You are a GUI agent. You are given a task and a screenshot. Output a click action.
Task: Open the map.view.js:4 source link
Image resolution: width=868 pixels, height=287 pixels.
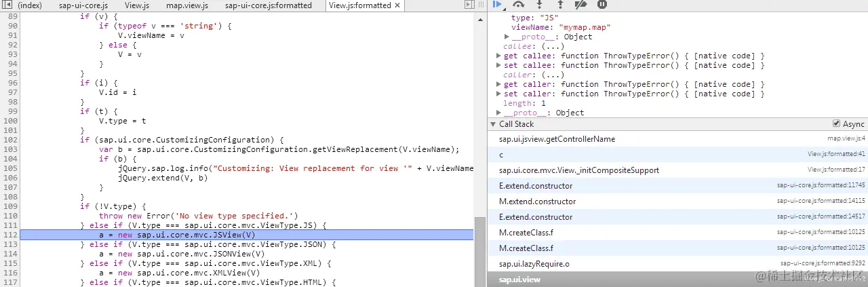point(846,138)
